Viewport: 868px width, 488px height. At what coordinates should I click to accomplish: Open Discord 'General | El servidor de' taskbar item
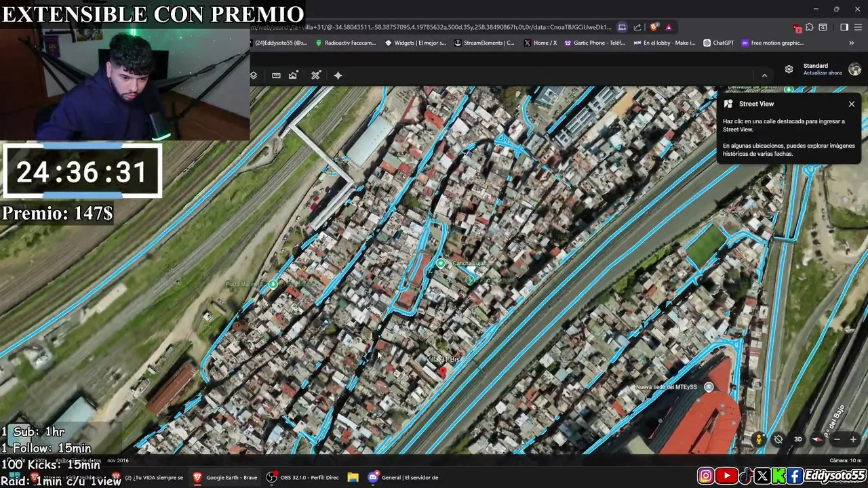403,477
